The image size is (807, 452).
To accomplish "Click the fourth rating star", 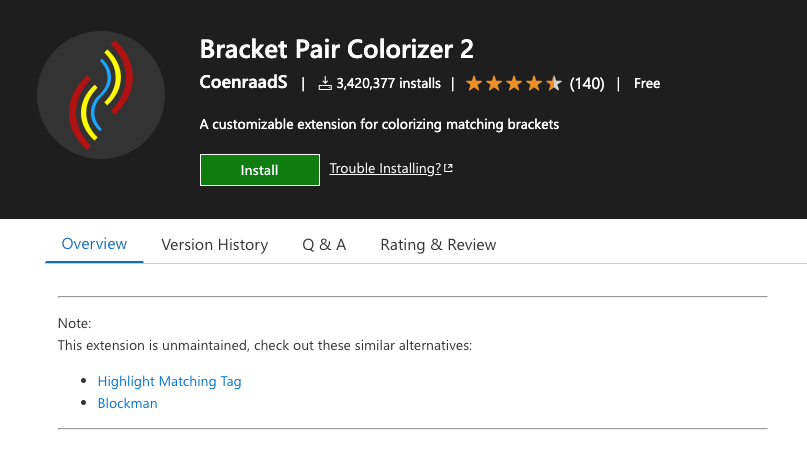I will click(534, 83).
